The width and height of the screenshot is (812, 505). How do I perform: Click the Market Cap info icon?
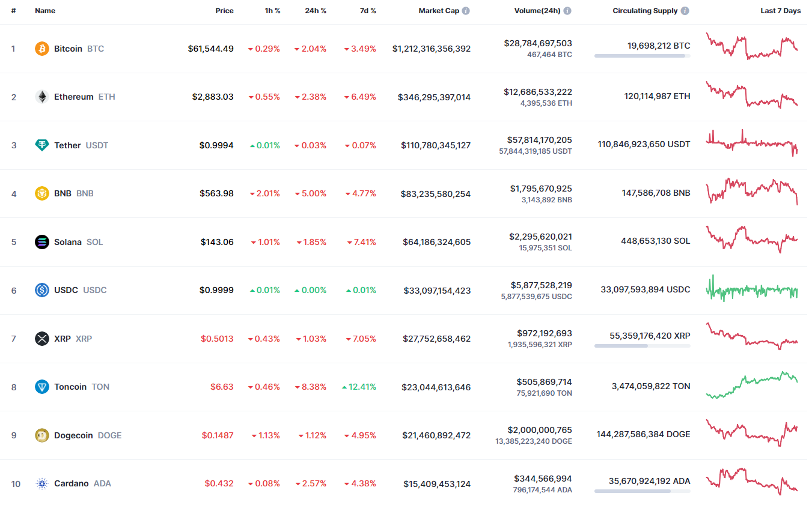[466, 11]
